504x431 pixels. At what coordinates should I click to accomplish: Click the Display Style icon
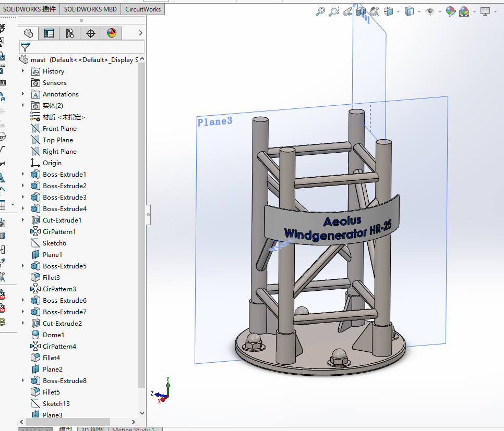pos(409,11)
